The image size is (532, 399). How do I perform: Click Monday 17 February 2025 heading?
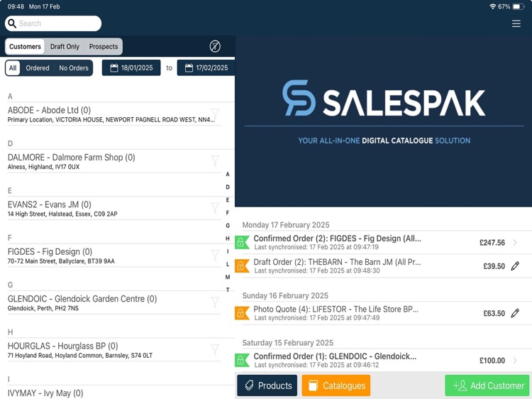point(286,225)
